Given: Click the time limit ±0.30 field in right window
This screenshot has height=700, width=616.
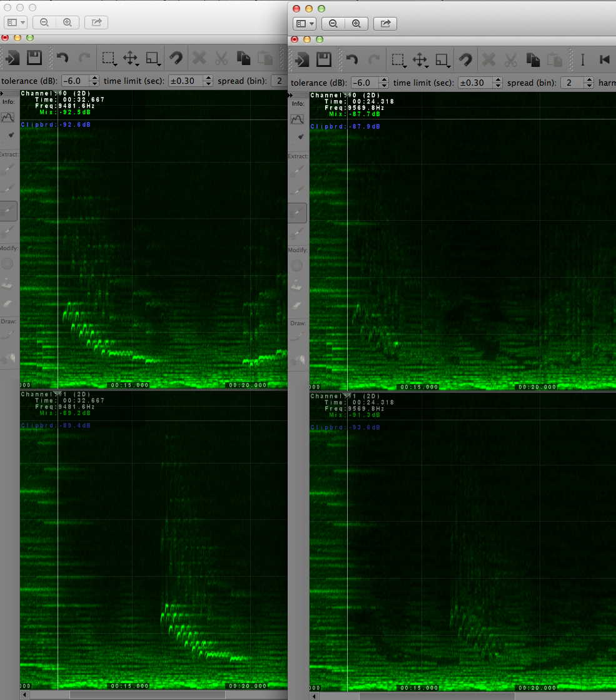Looking at the screenshot, I should point(476,83).
